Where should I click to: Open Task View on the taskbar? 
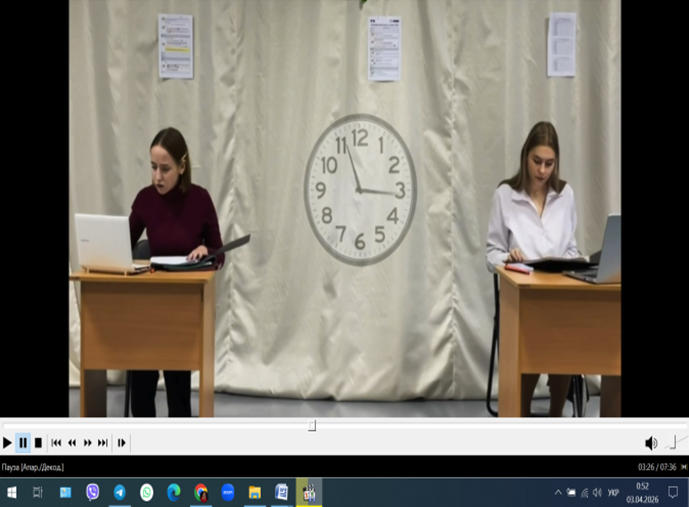click(38, 492)
